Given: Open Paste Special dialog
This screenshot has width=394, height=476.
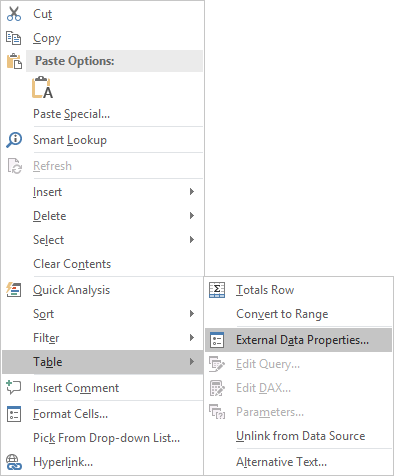Looking at the screenshot, I should click(102, 114).
